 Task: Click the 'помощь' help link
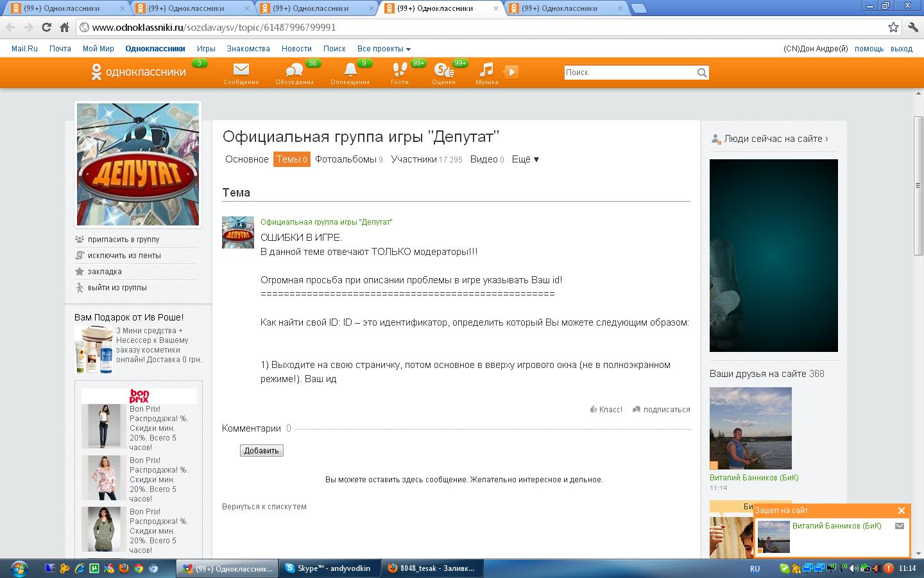coord(869,49)
